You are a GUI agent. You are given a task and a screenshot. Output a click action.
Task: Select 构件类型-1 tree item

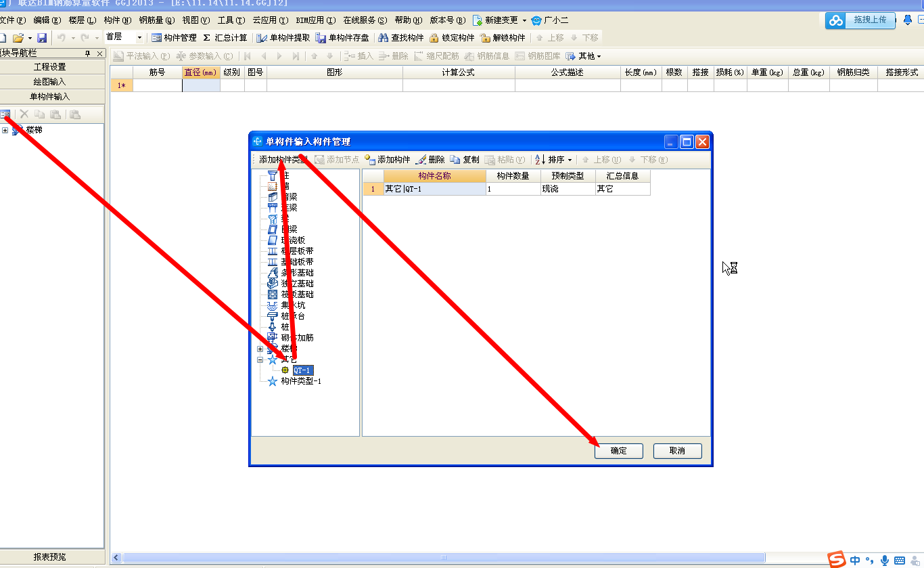click(301, 381)
